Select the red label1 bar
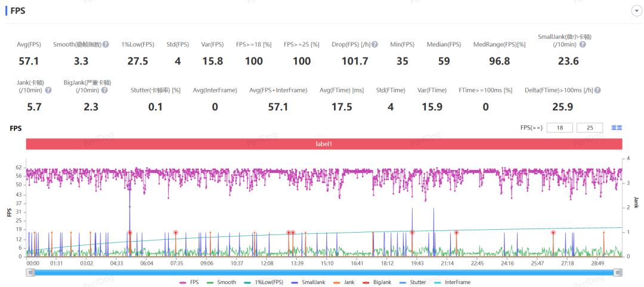This screenshot has height=287, width=644. (x=324, y=144)
